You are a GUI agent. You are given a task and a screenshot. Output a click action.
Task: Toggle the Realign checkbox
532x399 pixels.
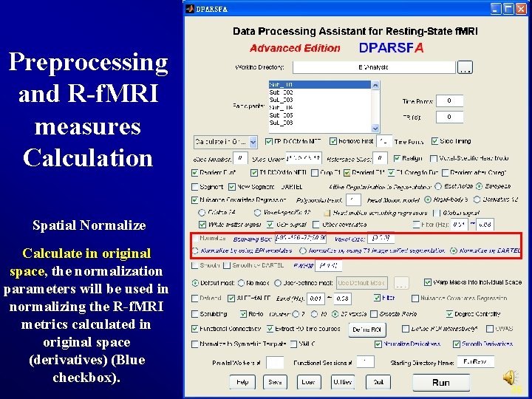click(x=397, y=158)
